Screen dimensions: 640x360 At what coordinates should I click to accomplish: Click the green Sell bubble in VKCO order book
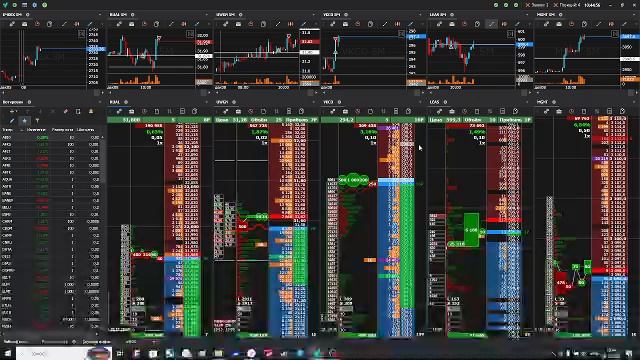(x=353, y=180)
